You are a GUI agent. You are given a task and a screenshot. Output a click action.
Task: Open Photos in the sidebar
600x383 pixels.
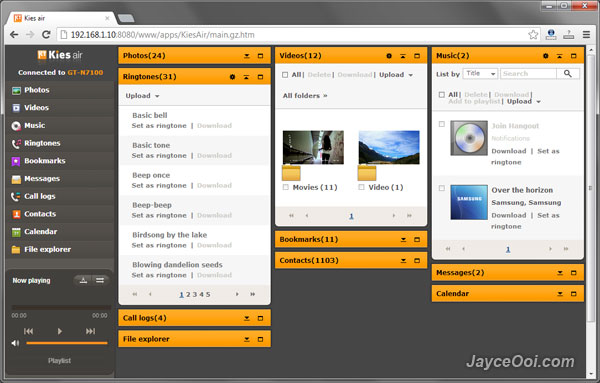click(x=36, y=90)
